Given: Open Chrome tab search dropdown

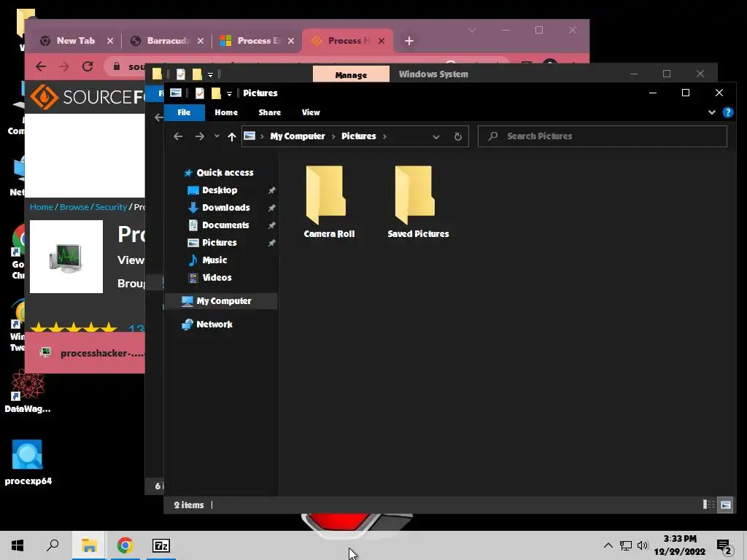Looking at the screenshot, I should pos(472,30).
